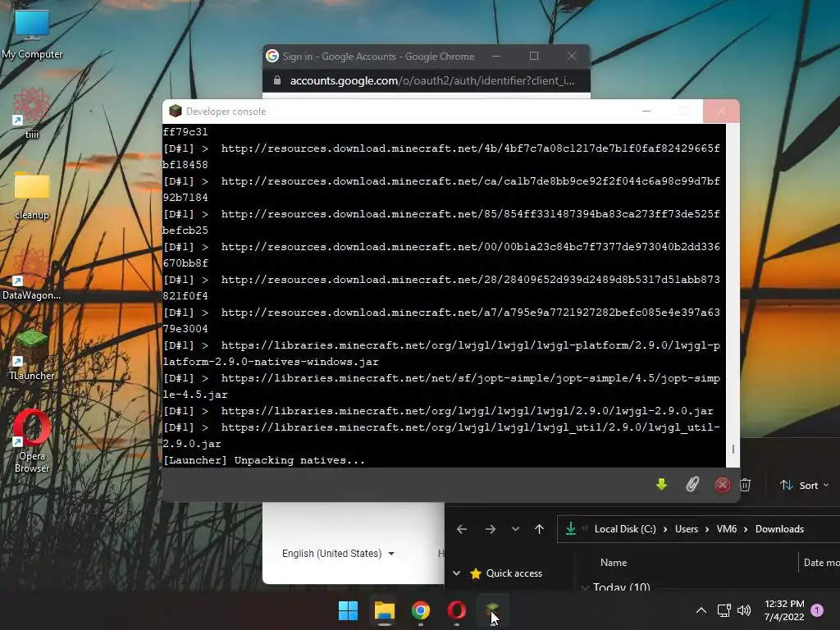Click the TLauncher icon on the taskbar
840x630 pixels.
(492, 610)
